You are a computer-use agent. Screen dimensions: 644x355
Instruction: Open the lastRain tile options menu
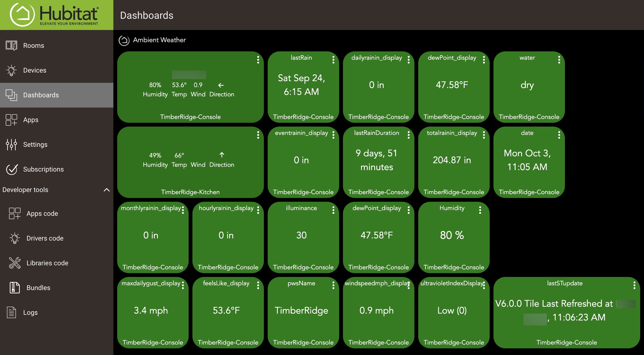[x=333, y=60]
